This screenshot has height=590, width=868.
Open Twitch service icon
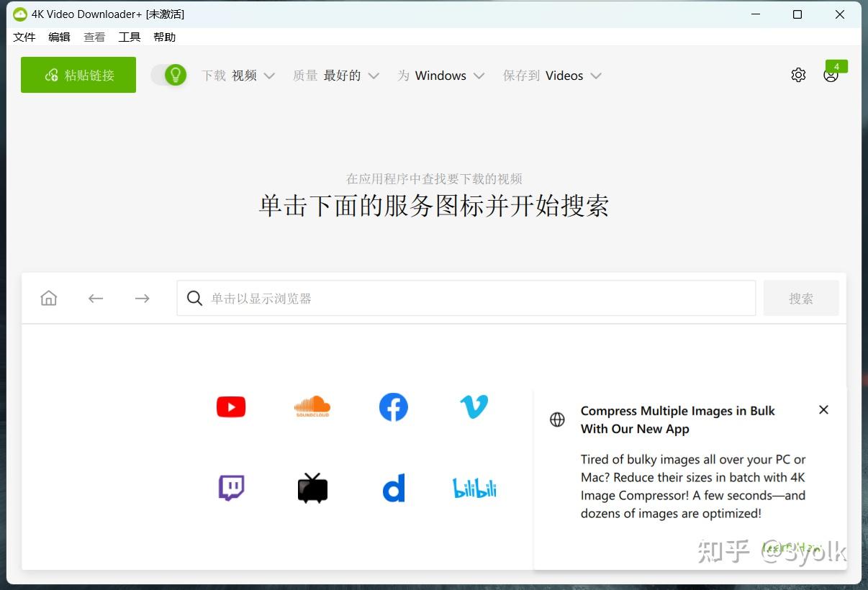point(231,488)
